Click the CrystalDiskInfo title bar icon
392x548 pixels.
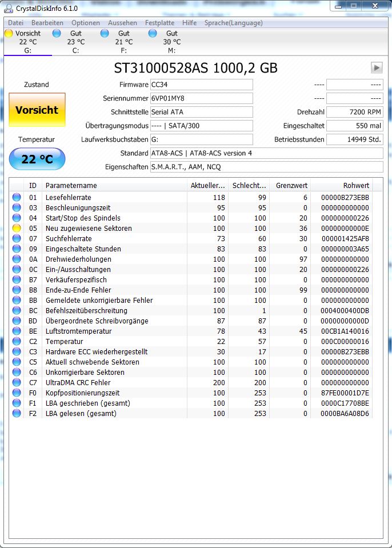9,8
